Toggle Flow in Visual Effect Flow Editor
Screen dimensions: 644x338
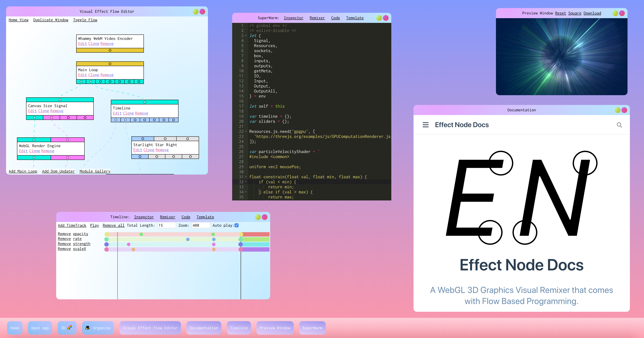point(85,20)
